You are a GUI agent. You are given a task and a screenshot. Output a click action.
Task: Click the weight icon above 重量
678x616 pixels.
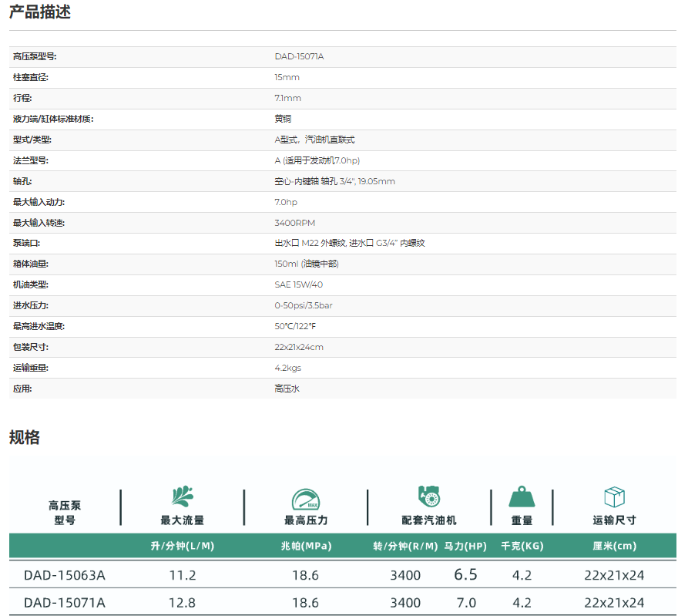click(522, 497)
